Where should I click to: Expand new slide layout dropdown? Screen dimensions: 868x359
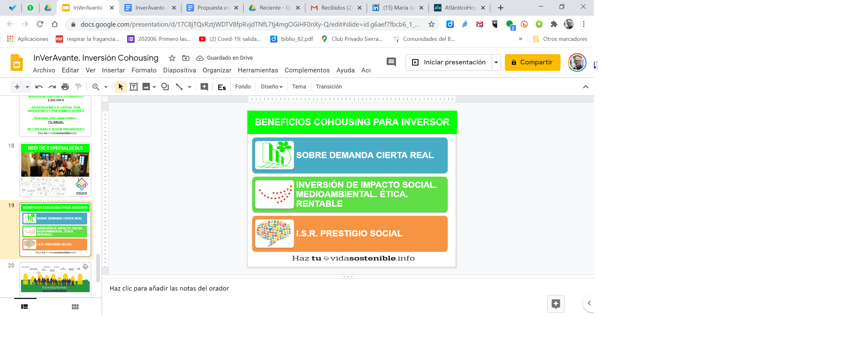(27, 87)
